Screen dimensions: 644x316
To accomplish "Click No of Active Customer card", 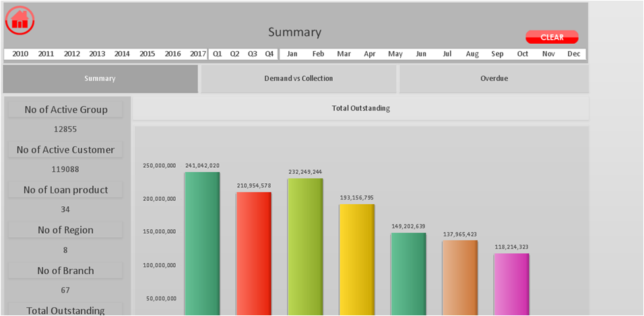I will (66, 150).
